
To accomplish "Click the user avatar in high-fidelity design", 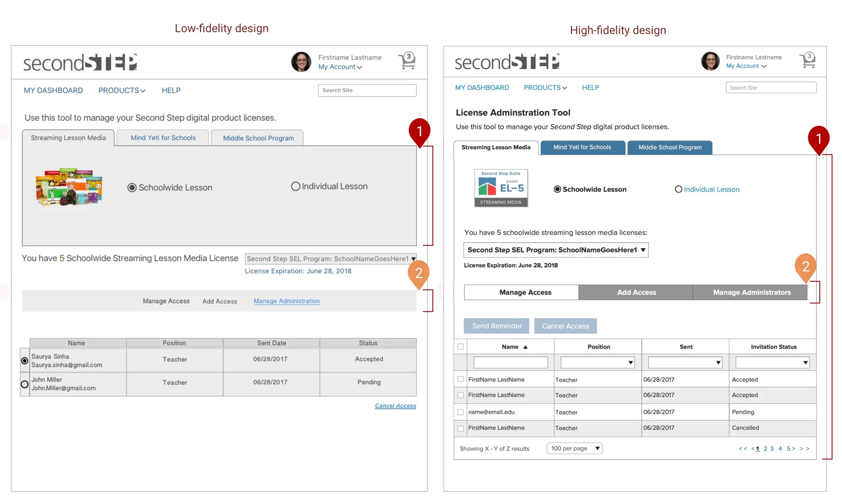I will [710, 61].
